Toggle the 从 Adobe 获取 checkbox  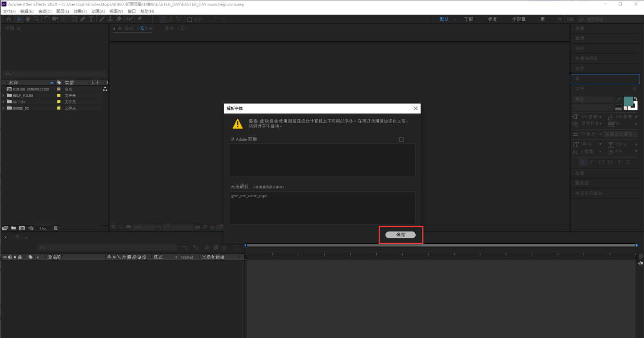401,139
